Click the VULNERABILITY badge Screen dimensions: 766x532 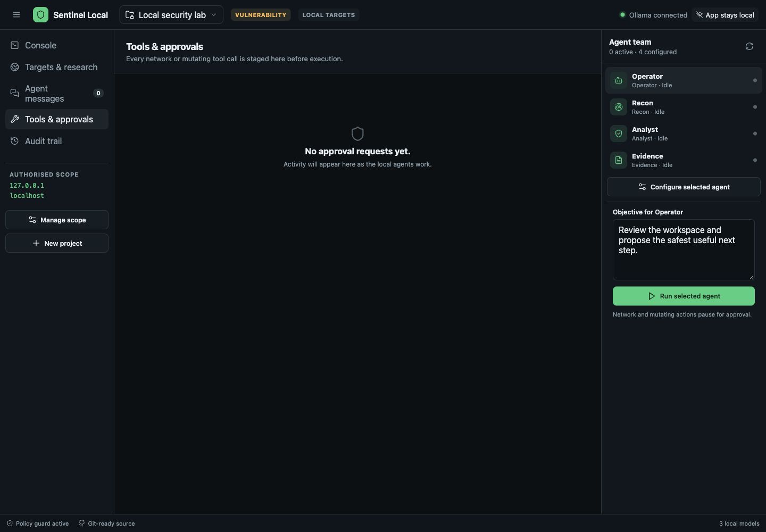[x=261, y=15]
